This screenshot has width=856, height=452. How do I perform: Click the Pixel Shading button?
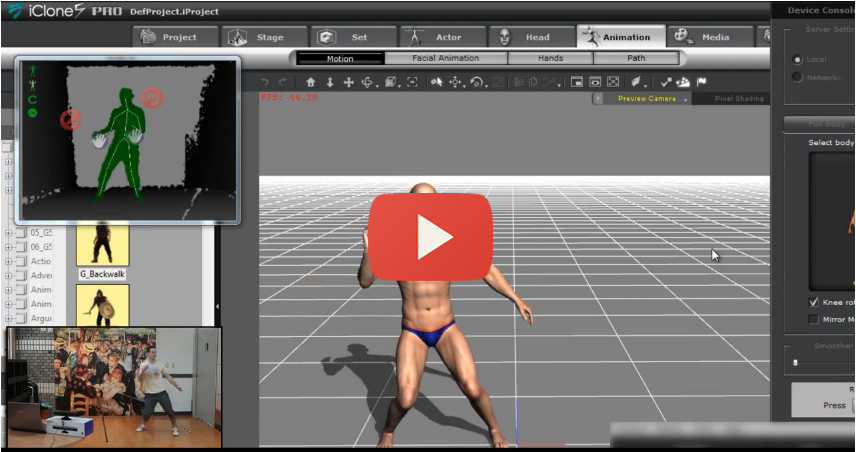coord(738,99)
